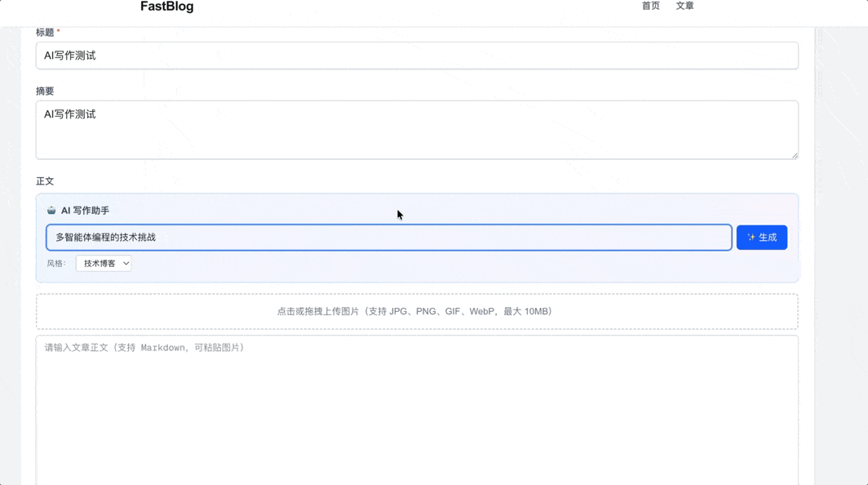The width and height of the screenshot is (868, 485).
Task: Click inside the 摘要 summary textarea
Action: click(x=418, y=129)
